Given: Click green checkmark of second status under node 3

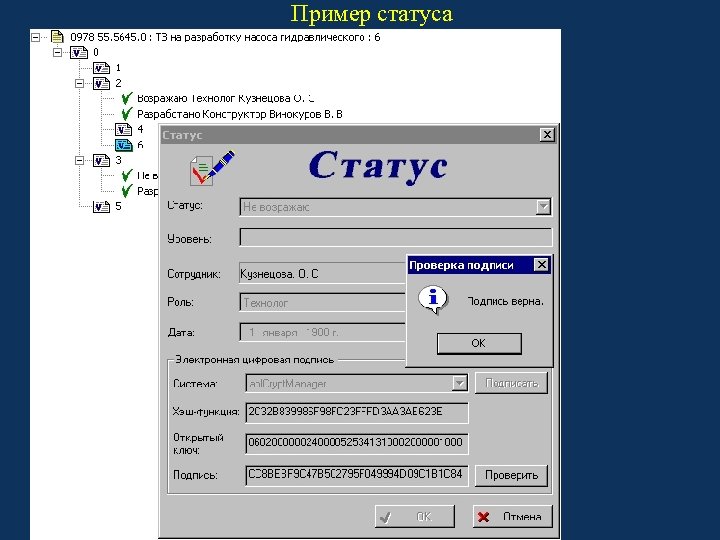Looking at the screenshot, I should (x=127, y=191).
